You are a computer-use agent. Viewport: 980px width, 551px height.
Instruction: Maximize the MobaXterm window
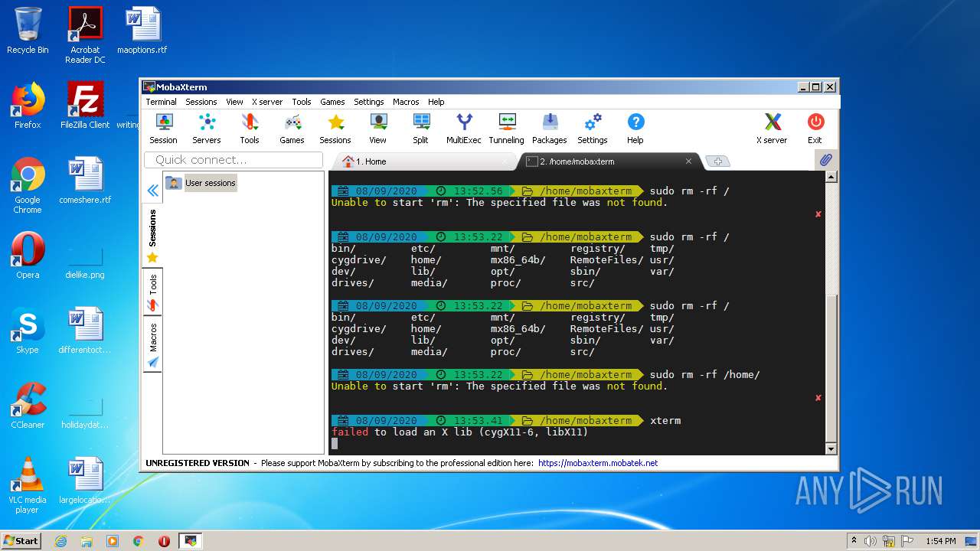[816, 87]
